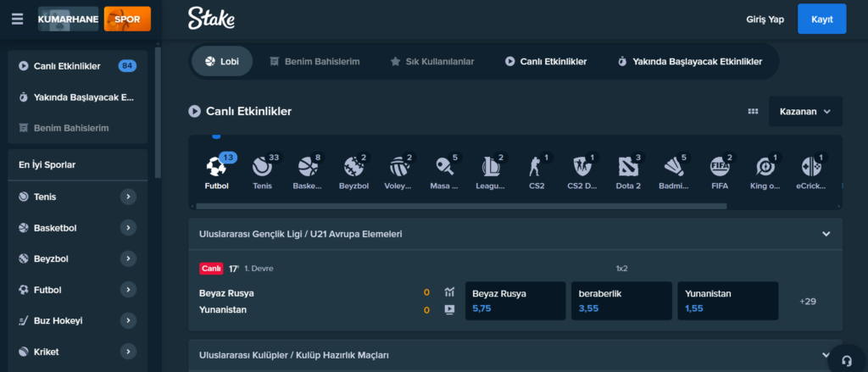Select CS2 Duels icon
Screen dimensions: 868x372
(583, 172)
